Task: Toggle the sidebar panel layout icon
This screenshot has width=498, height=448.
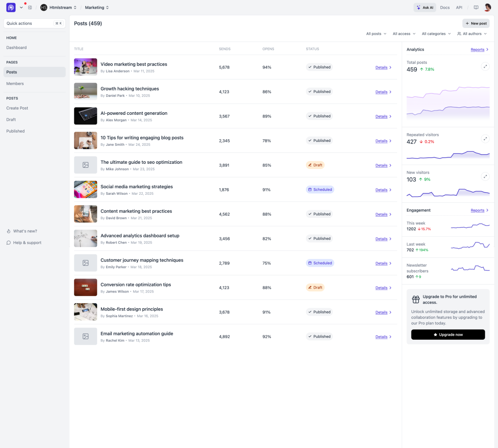Action: tap(30, 7)
